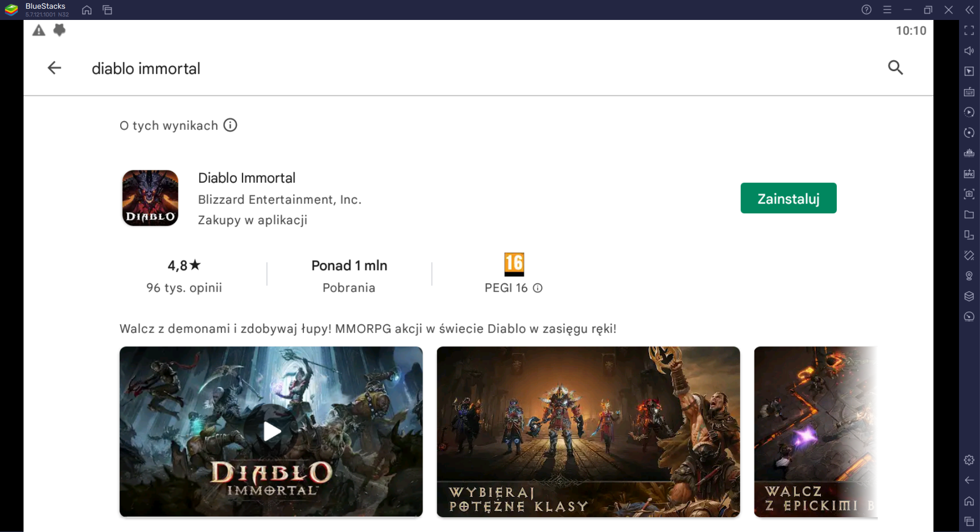
Task: Click the game controller notification icon
Action: coord(59,30)
